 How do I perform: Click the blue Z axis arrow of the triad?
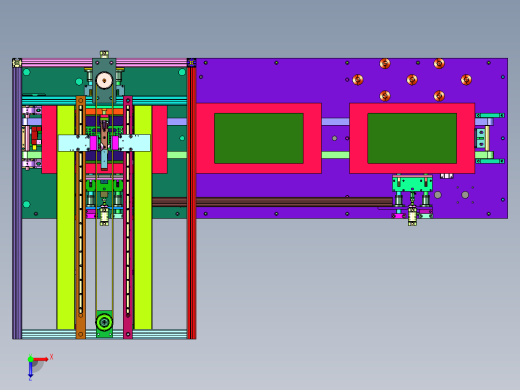click(x=30, y=369)
